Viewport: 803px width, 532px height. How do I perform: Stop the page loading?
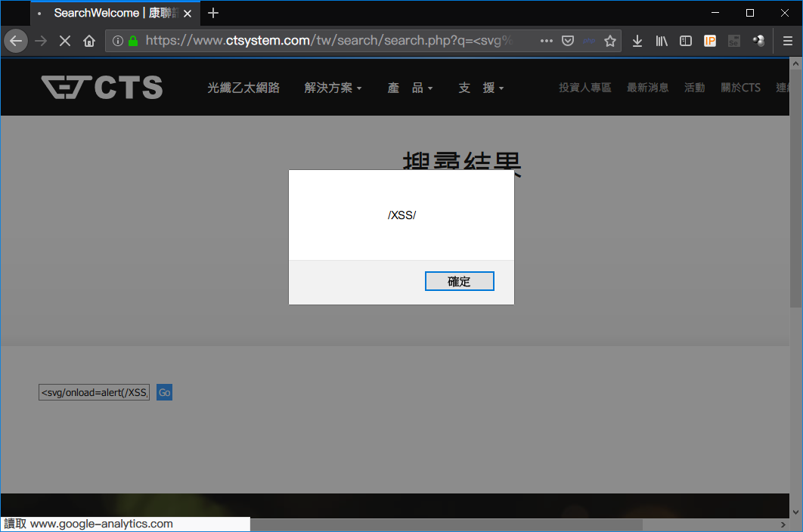click(65, 41)
